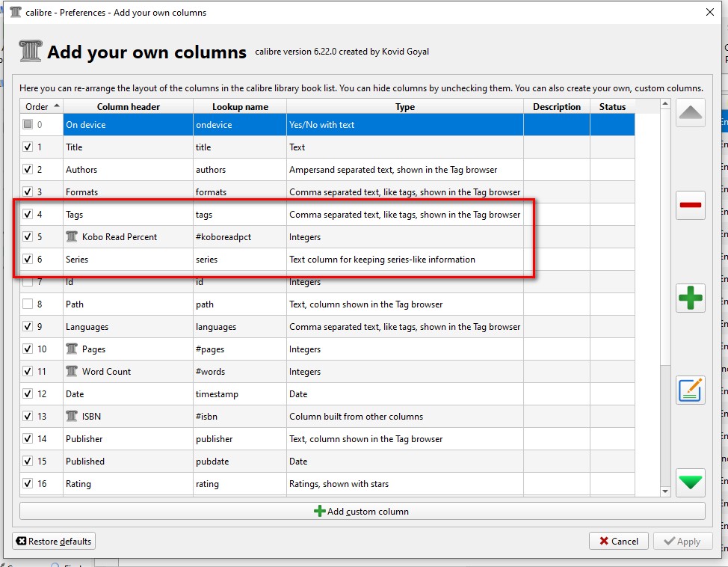Uncheck the Tags column checkbox
Viewport: 728px width, 567px height.
[x=28, y=214]
